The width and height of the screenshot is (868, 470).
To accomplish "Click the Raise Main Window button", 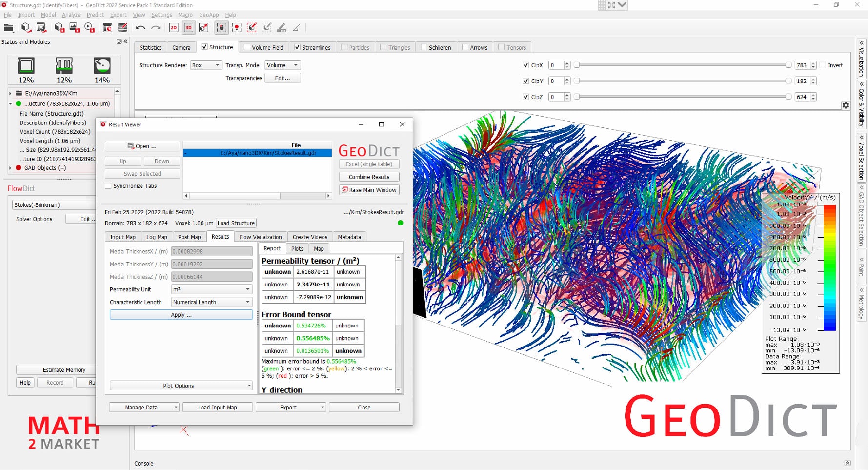I will [x=369, y=190].
